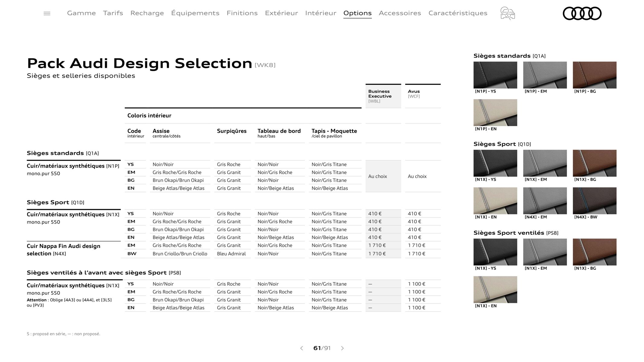
Task: Select the [N1P] - EN beige swatch
Action: pos(495,113)
